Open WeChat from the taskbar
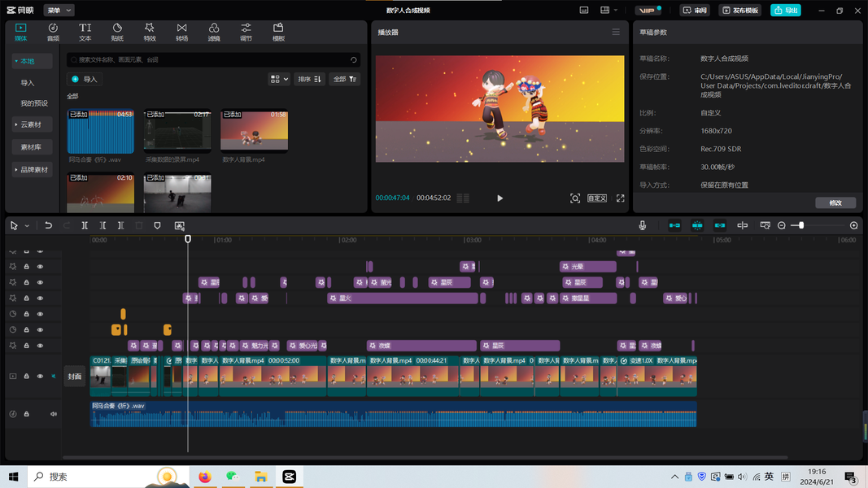868x488 pixels. coord(233,477)
